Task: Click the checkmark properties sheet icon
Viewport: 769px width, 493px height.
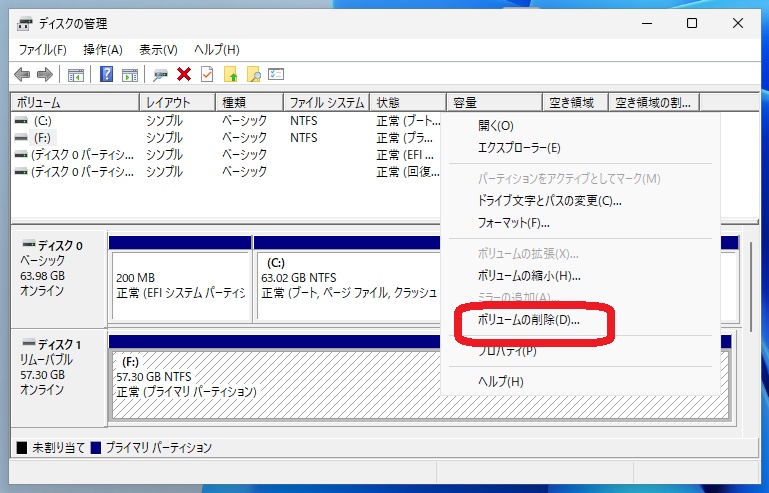Action: pyautogui.click(x=207, y=75)
